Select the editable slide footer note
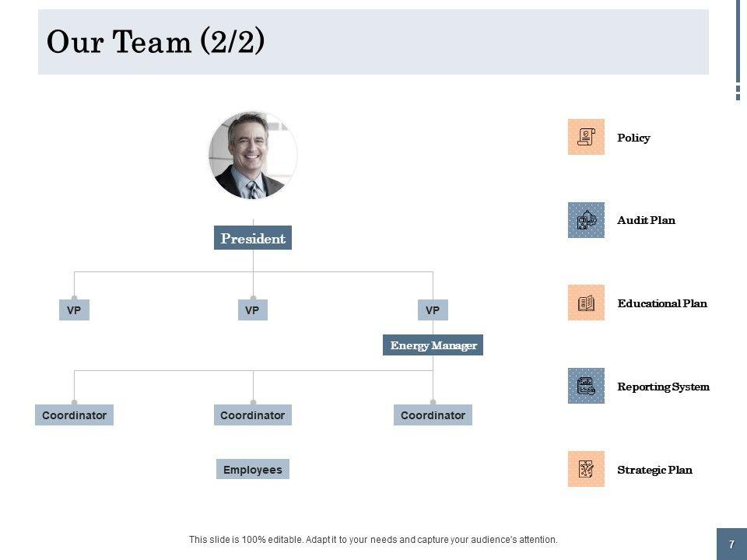 (x=373, y=539)
